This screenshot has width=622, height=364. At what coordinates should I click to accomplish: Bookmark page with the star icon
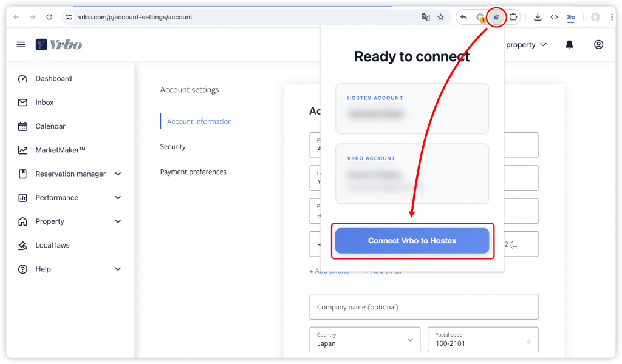coord(441,17)
